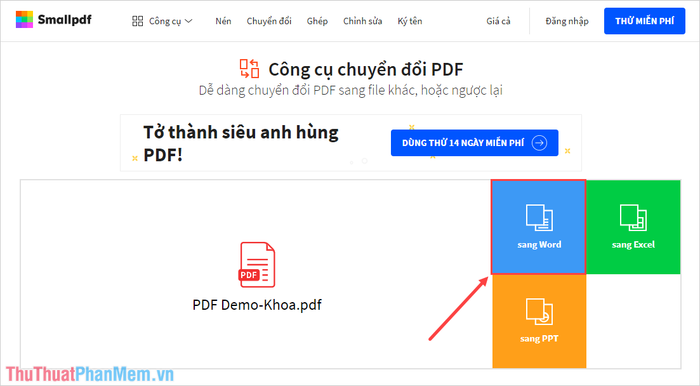Open the Chỉnh sửa menu item
700x386 pixels.
[x=362, y=21]
